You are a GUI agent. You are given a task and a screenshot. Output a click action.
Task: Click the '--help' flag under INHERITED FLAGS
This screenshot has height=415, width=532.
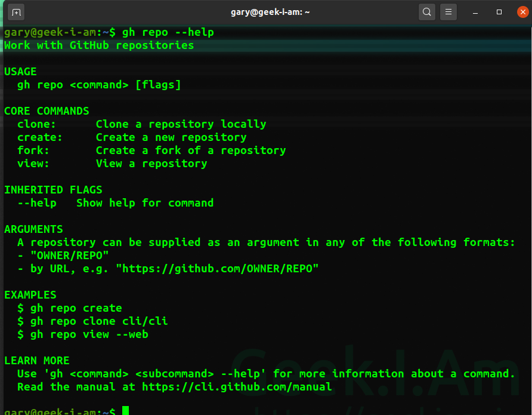click(x=37, y=203)
